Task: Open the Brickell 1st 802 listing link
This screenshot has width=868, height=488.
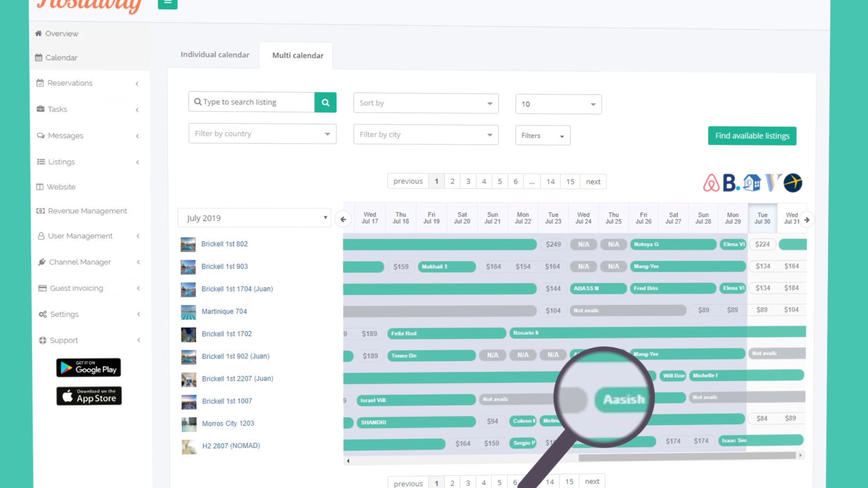Action: click(224, 244)
